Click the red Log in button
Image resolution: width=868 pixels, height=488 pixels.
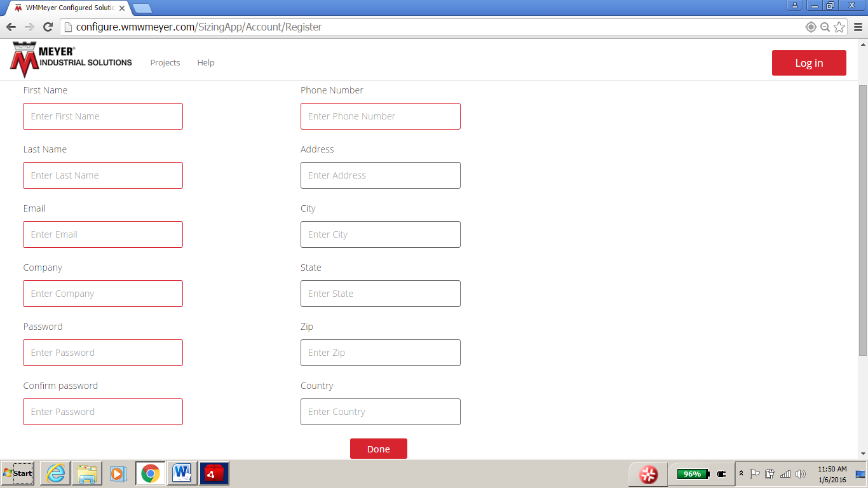coord(809,63)
